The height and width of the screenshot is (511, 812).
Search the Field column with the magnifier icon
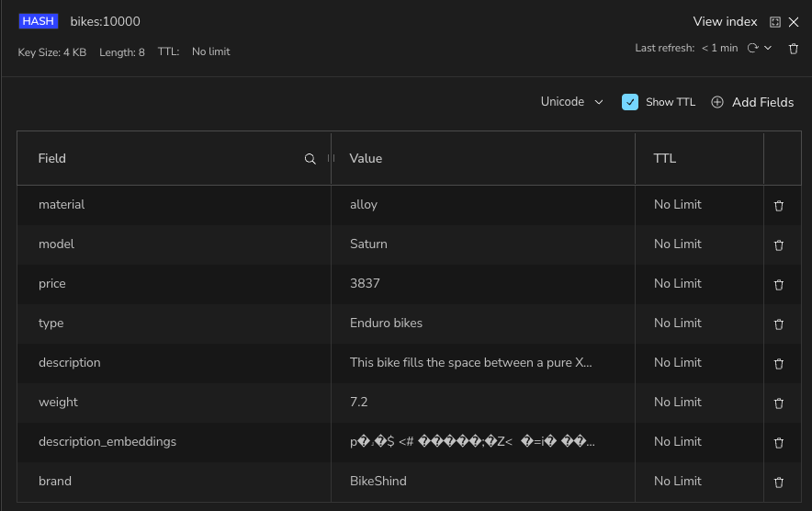pyautogui.click(x=310, y=159)
